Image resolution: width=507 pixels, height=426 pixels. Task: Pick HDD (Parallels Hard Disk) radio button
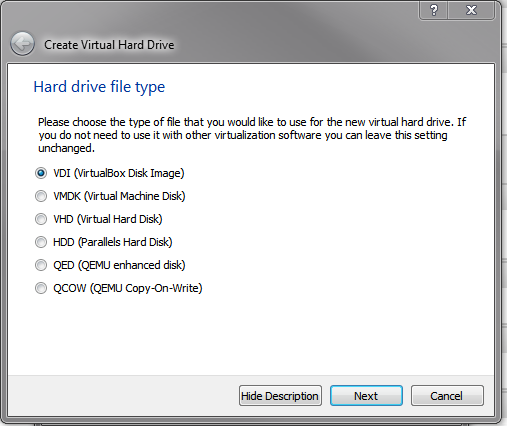click(41, 242)
